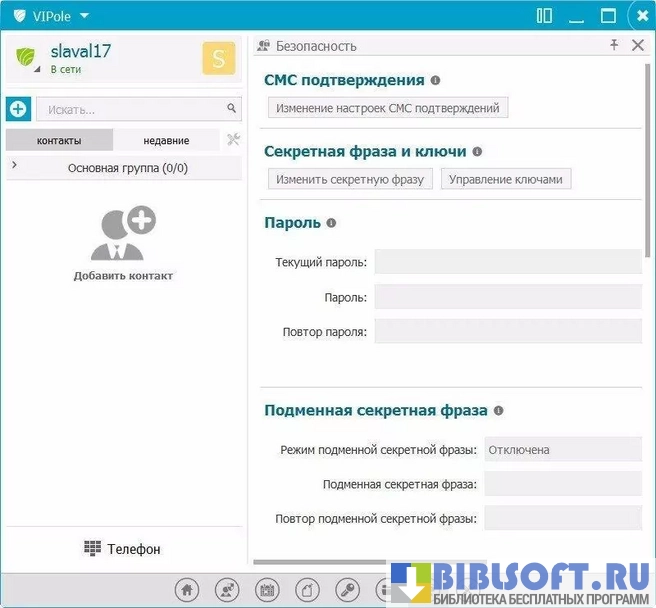Click the Текущий пароль input field
656x608 pixels.
pyautogui.click(x=507, y=262)
